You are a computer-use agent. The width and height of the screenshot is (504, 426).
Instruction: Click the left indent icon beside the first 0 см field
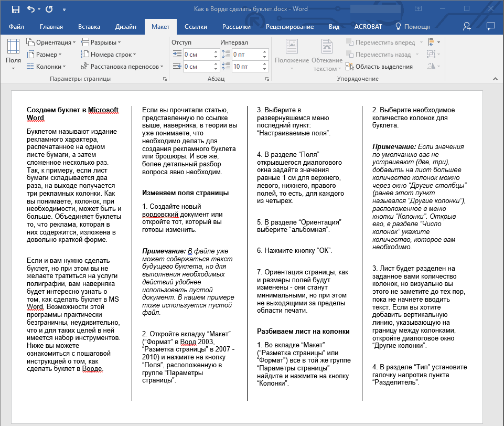pyautogui.click(x=177, y=54)
